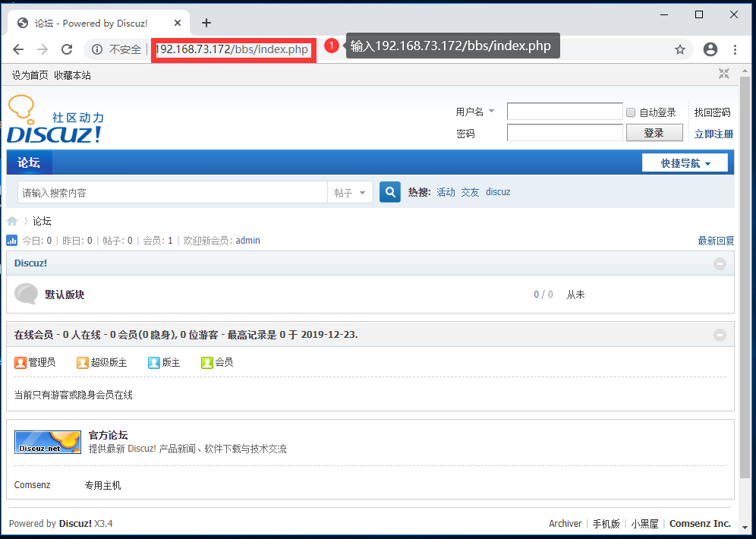Focus the 密码 input field
The height and width of the screenshot is (539, 756).
(x=565, y=133)
